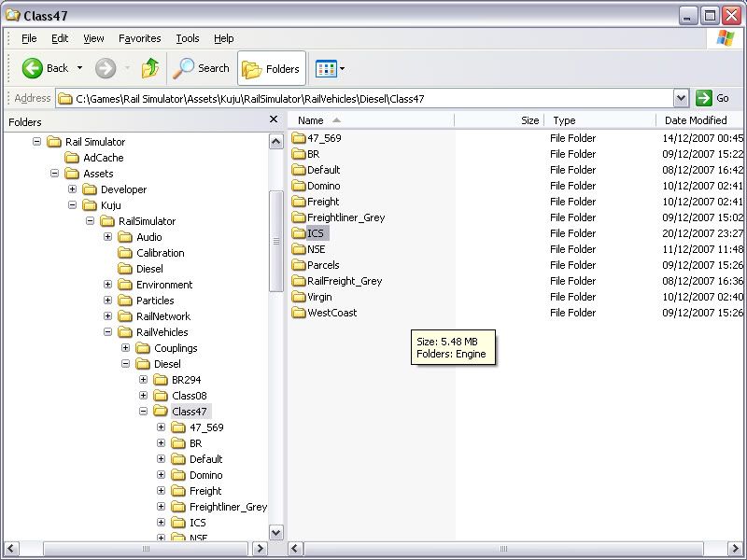
Task: Select Diesel under RailSimulator in tree
Action: (x=149, y=269)
